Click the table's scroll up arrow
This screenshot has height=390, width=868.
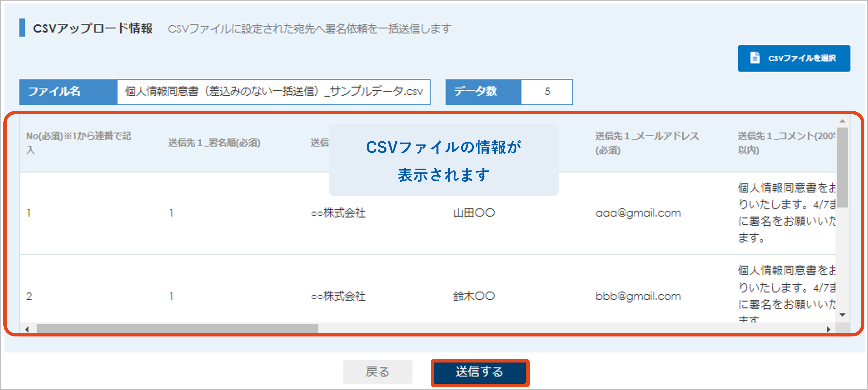(842, 121)
